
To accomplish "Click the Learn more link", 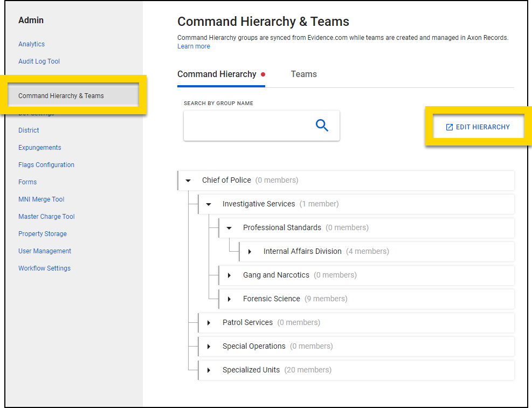I will [194, 46].
